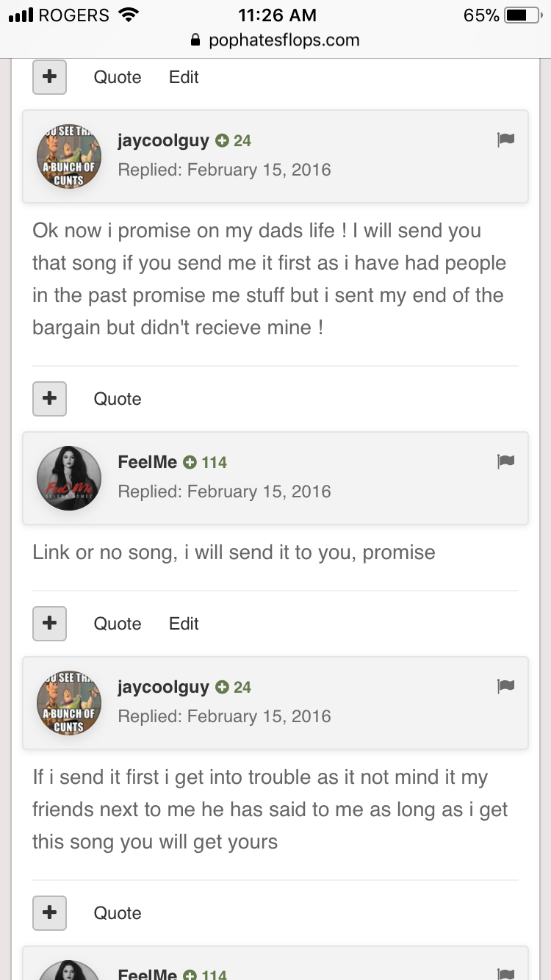Report FeelMe's reply using the flag icon

click(x=505, y=461)
